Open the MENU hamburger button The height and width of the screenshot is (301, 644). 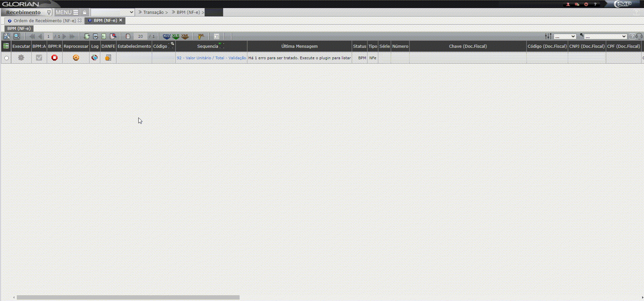pyautogui.click(x=67, y=12)
